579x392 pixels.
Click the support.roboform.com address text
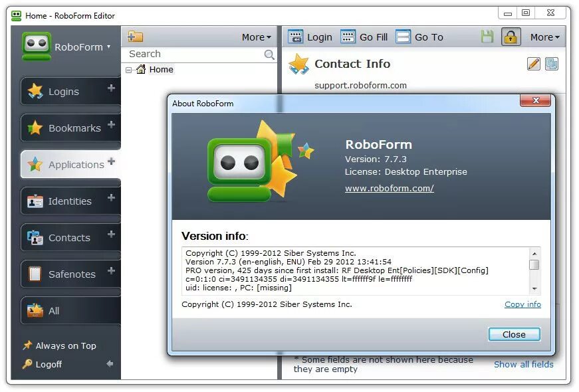[x=360, y=85]
